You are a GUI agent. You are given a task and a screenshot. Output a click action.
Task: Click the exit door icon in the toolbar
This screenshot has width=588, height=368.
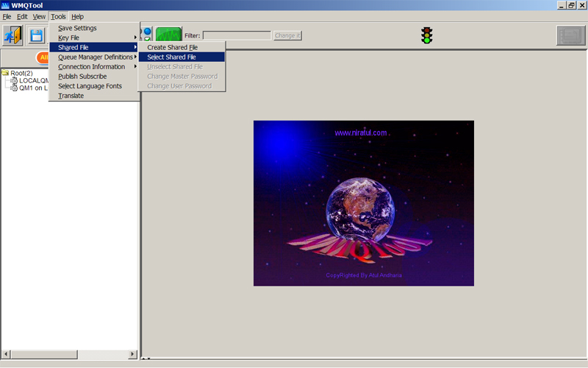tap(13, 35)
